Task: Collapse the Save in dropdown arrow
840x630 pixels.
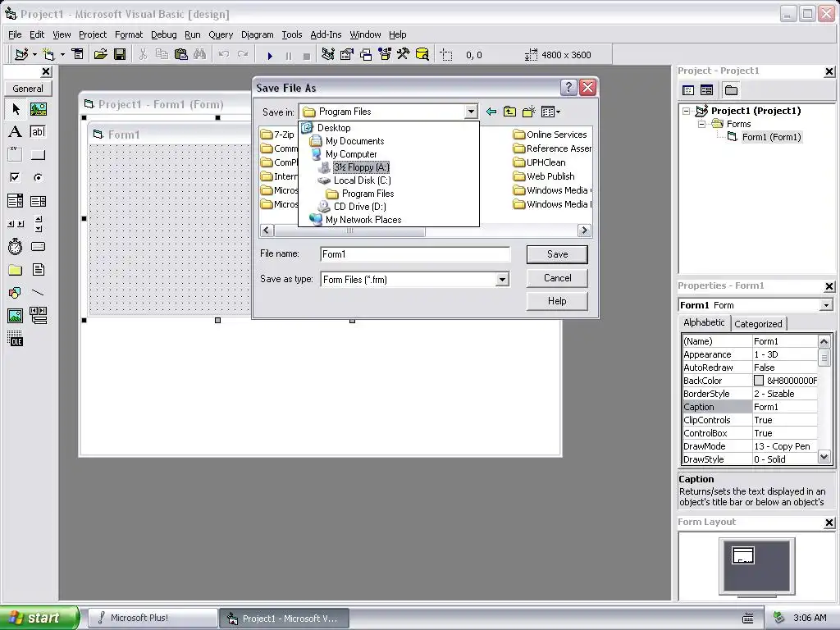Action: tap(470, 112)
